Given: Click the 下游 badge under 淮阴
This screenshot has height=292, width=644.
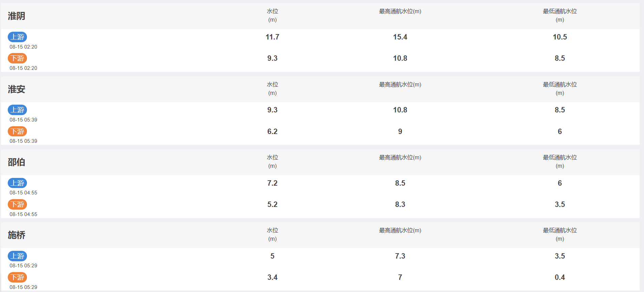Looking at the screenshot, I should pyautogui.click(x=17, y=58).
